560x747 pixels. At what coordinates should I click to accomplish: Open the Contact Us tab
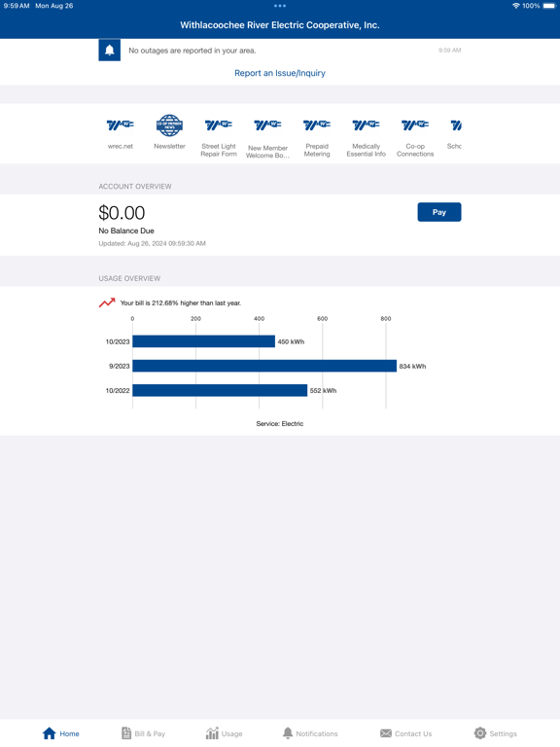click(405, 733)
